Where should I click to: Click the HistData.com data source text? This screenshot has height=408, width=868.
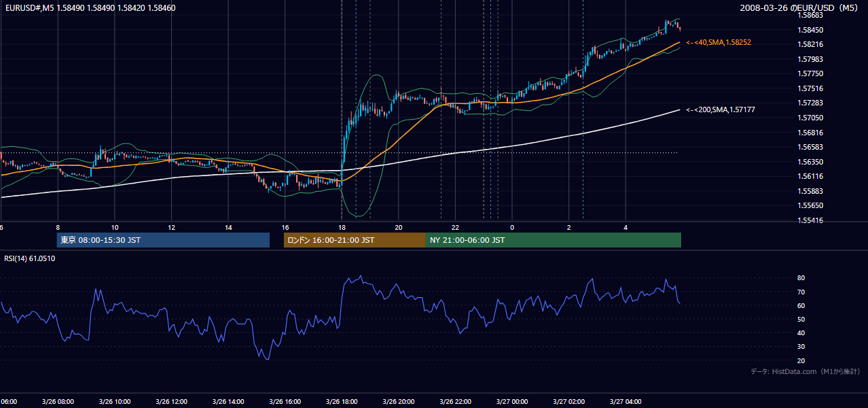click(805, 371)
